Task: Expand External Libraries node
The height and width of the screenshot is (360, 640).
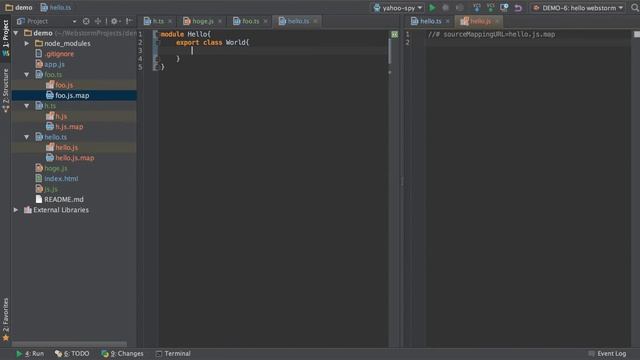Action: click(16, 210)
